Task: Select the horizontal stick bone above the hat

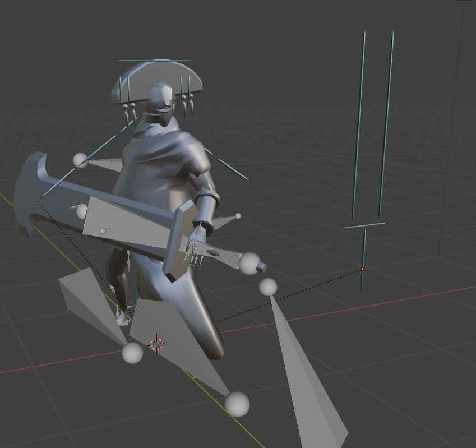Action: tap(155, 61)
